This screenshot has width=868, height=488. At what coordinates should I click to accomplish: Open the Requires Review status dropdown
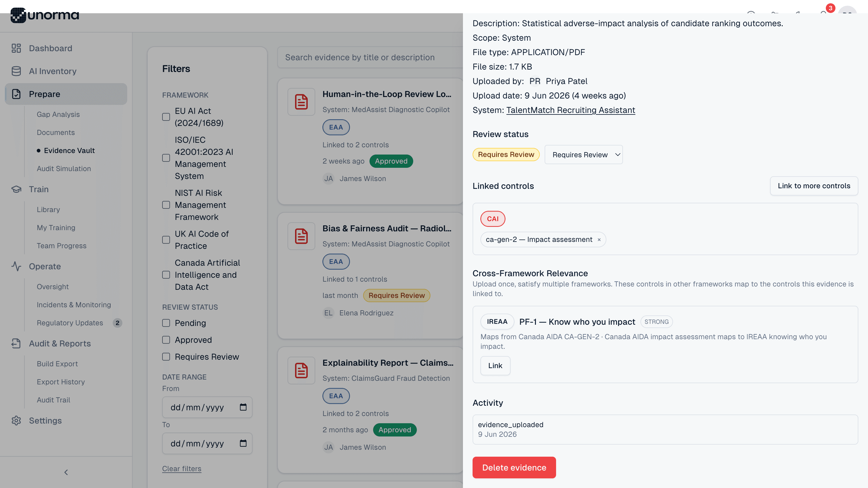point(583,155)
